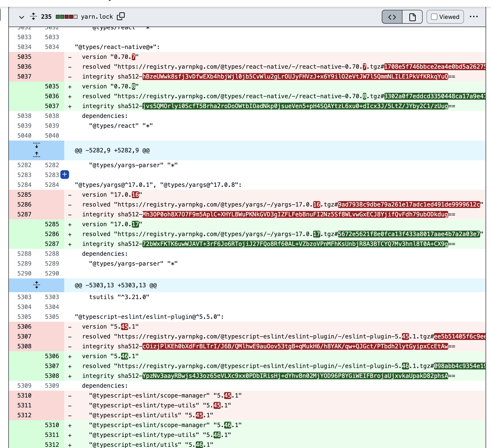Expand down above the -5282,9 hunk
Screen dimensions: 491x448
coord(37,145)
